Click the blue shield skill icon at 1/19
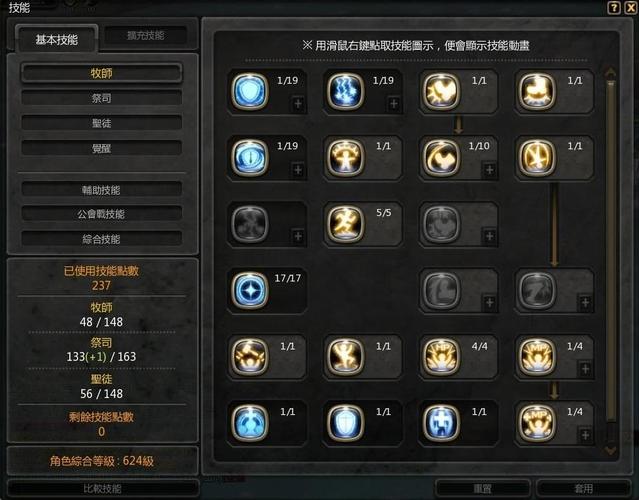The height and width of the screenshot is (500, 639). (x=250, y=91)
